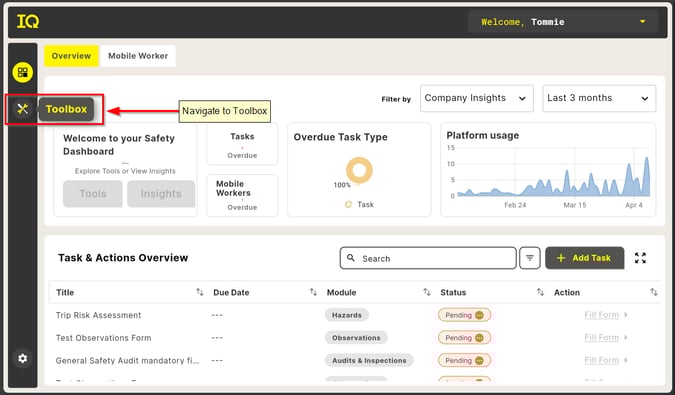Screen dimensions: 675x395
Task: Open the dashboard grid icon in sidebar
Action: 23,72
